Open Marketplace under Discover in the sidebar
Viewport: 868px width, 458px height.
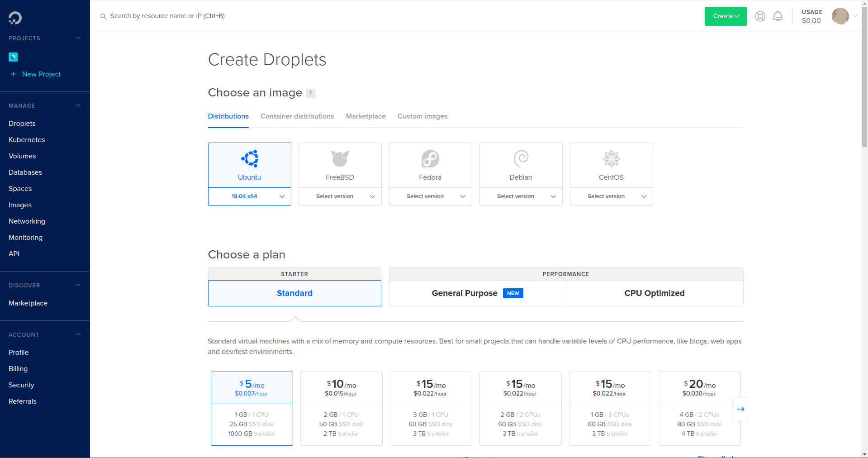click(x=28, y=303)
